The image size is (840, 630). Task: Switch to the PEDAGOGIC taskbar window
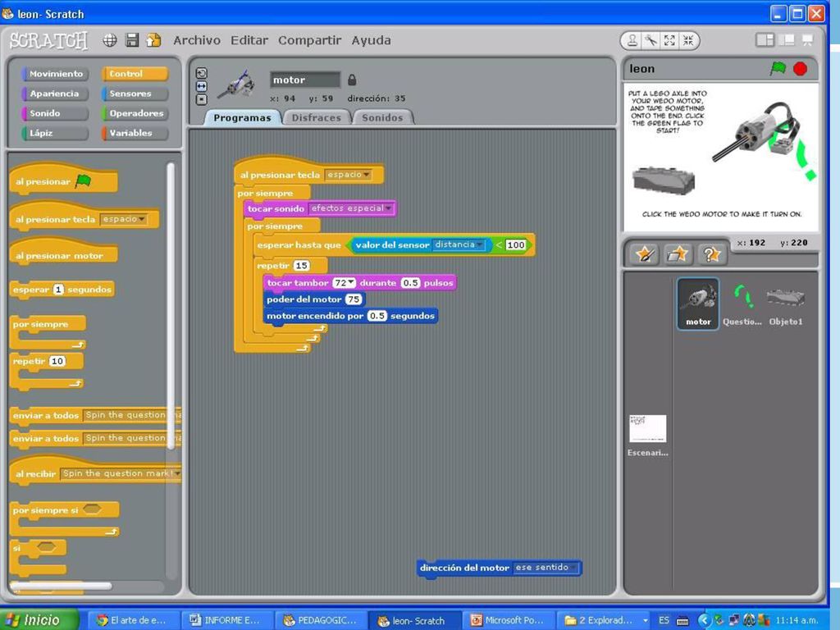tap(321, 620)
